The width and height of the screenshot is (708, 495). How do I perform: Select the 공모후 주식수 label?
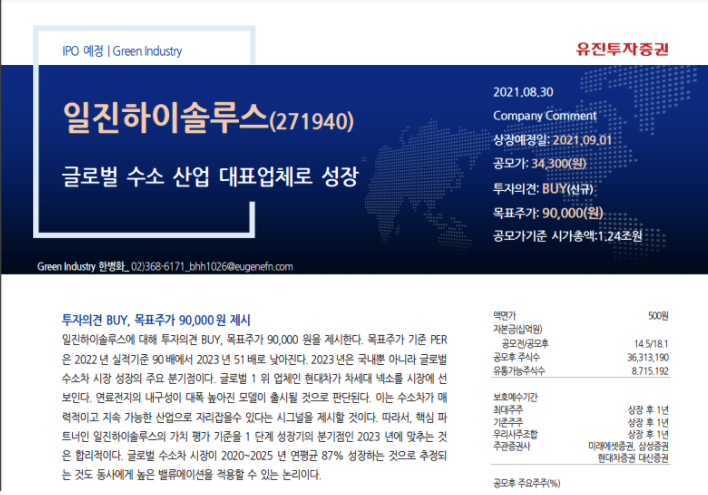point(516,357)
